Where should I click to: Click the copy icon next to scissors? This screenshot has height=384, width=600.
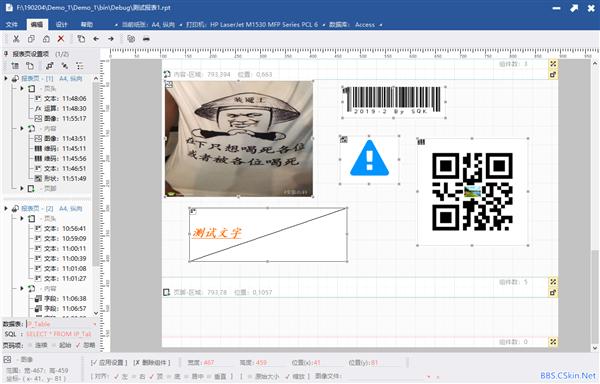click(31, 39)
